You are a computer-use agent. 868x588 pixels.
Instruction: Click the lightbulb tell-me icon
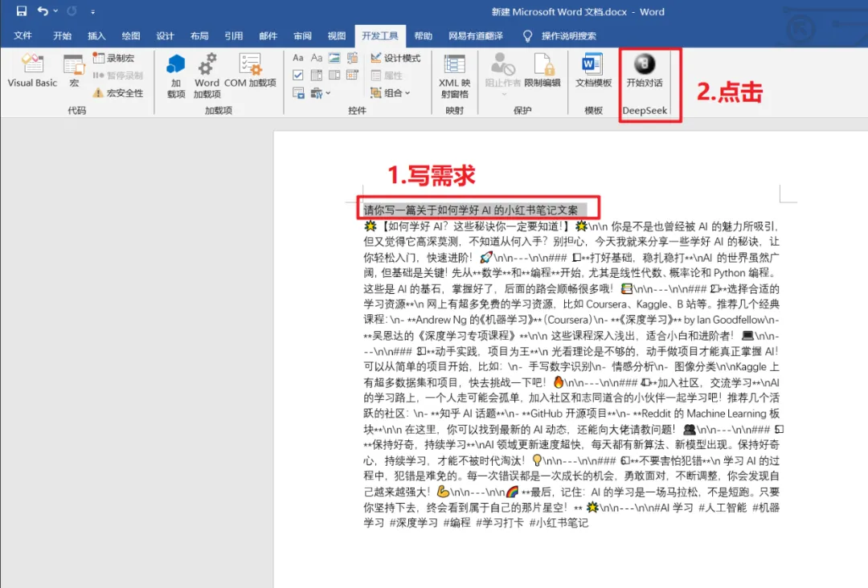[527, 36]
